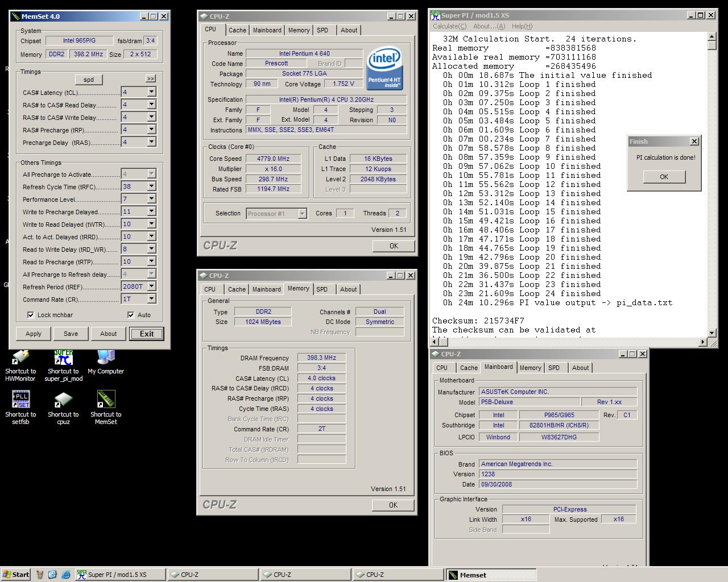
Task: Open Write to Precharge Delayed dropdown
Action: pos(151,211)
